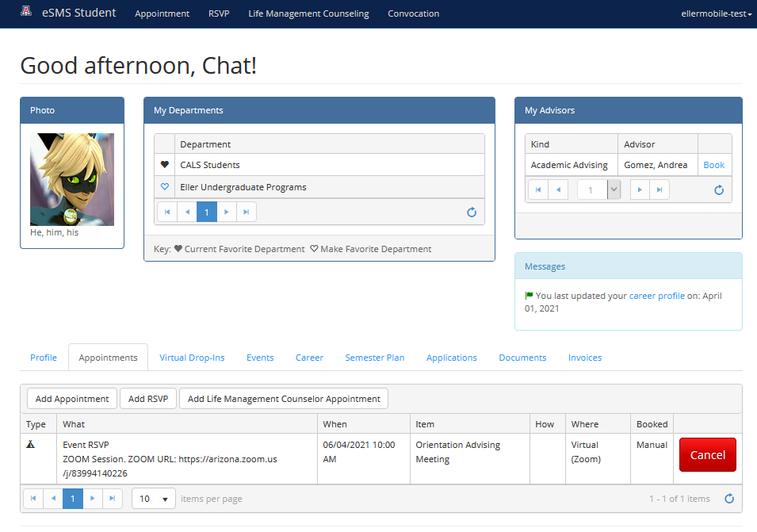Make Eller Undergraduate Programs the favorite department
Screen dimensions: 757x532
[165, 187]
